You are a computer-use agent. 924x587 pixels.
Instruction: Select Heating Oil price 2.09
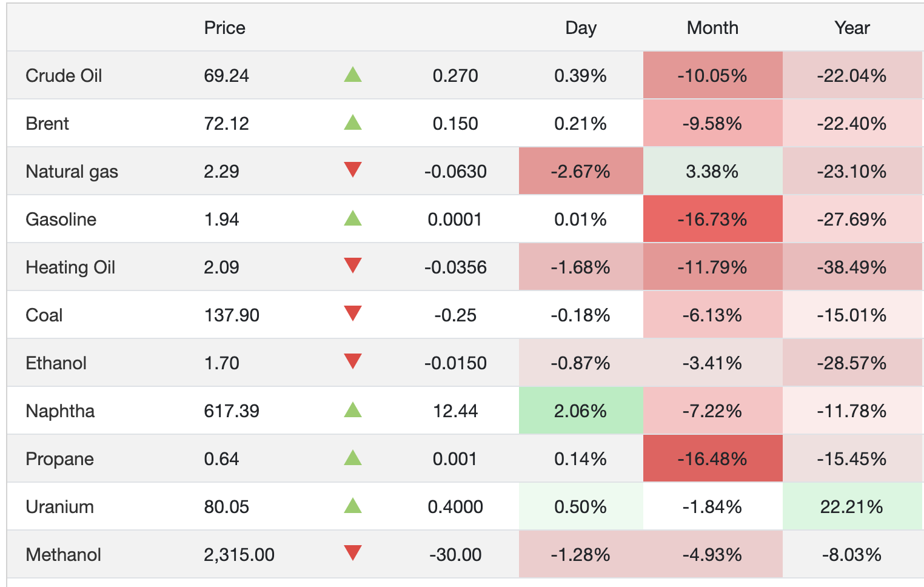[x=221, y=267]
